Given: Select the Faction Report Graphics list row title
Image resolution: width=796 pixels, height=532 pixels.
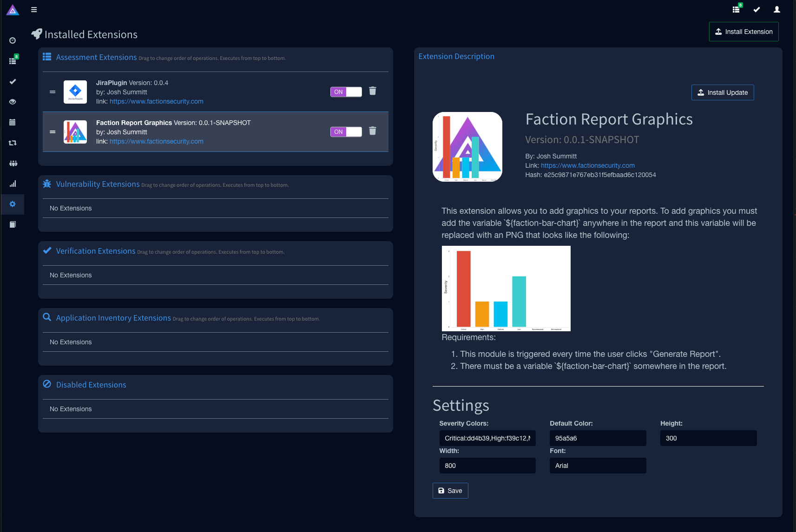Looking at the screenshot, I should point(173,123).
